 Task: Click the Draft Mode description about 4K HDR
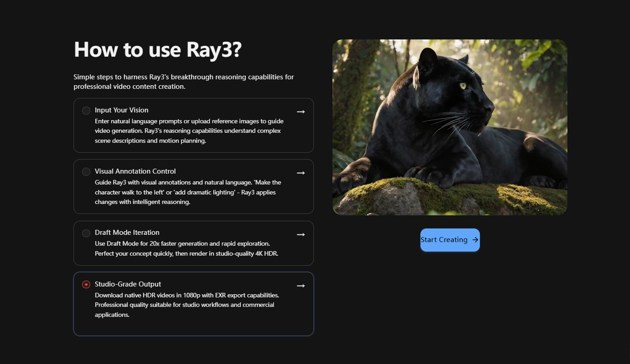click(x=186, y=248)
